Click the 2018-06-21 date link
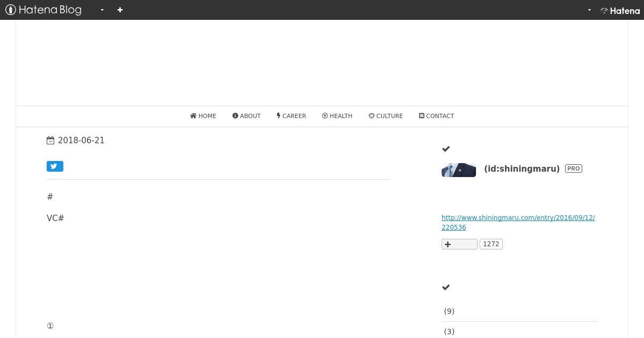644x338 pixels. pos(81,141)
